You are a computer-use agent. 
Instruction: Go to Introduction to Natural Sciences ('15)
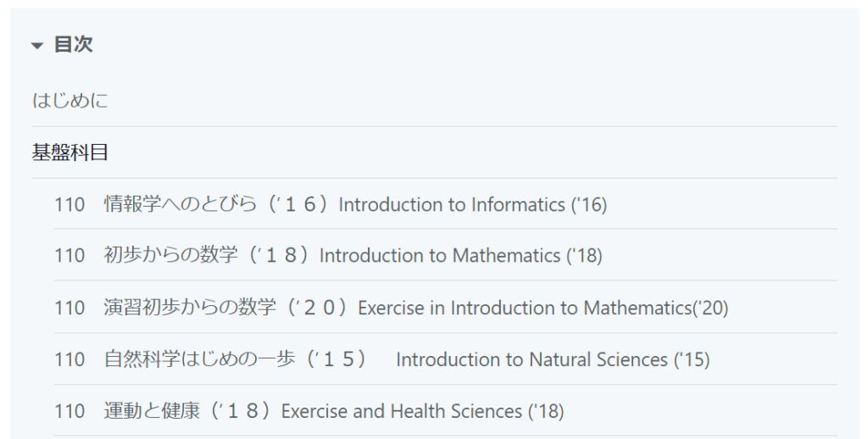(552, 359)
